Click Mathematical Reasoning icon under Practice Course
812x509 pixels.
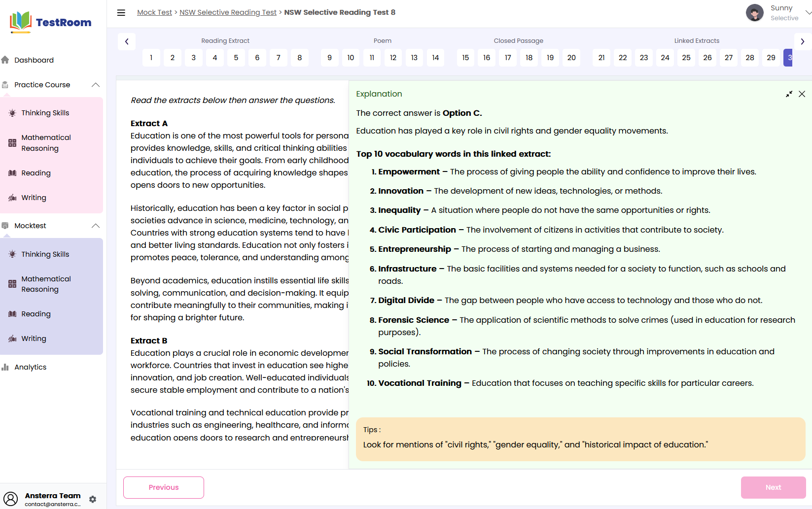[12, 143]
